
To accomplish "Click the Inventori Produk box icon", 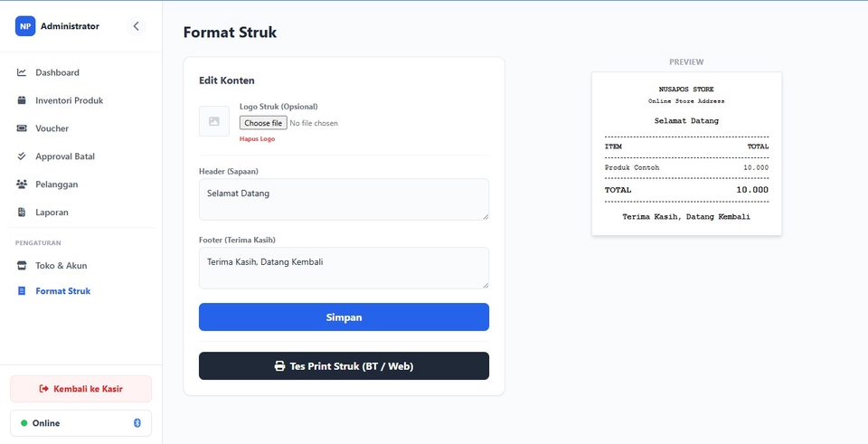I will tap(22, 100).
